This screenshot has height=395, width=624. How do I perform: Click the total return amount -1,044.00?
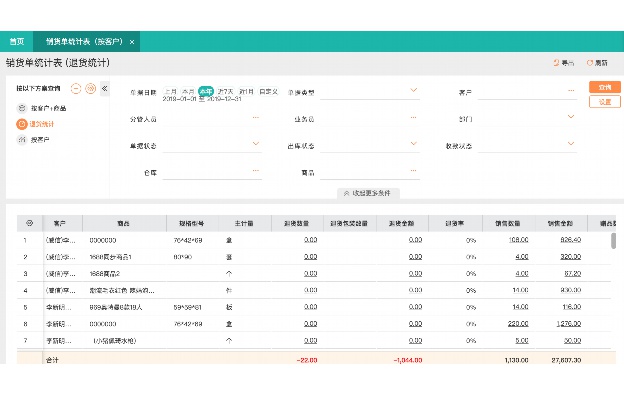(x=408, y=360)
